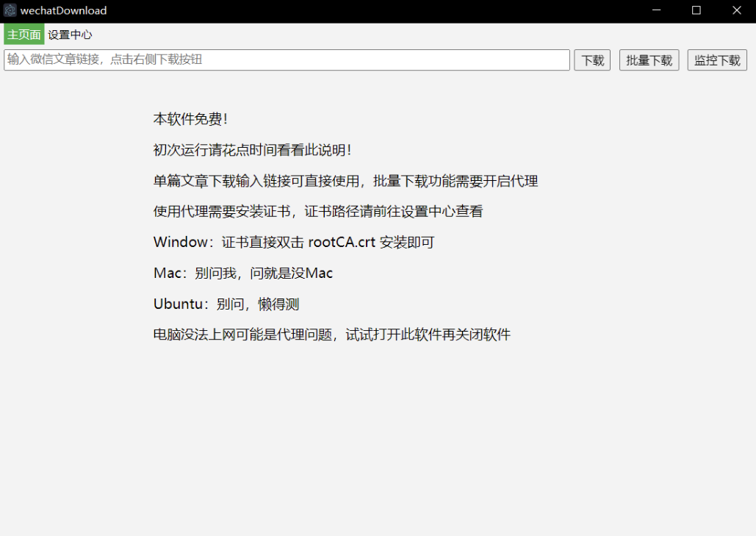Open the 设置中心 tab
756x536 pixels.
70,35
